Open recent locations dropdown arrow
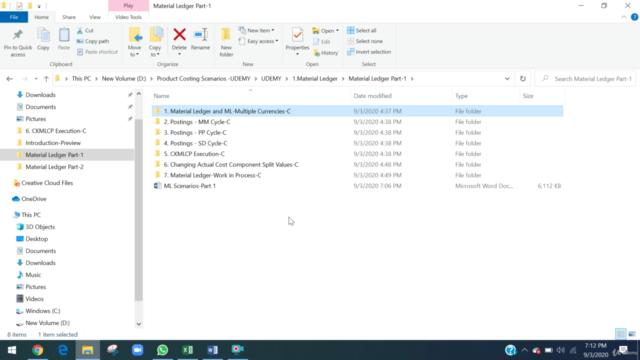 tap(36, 79)
